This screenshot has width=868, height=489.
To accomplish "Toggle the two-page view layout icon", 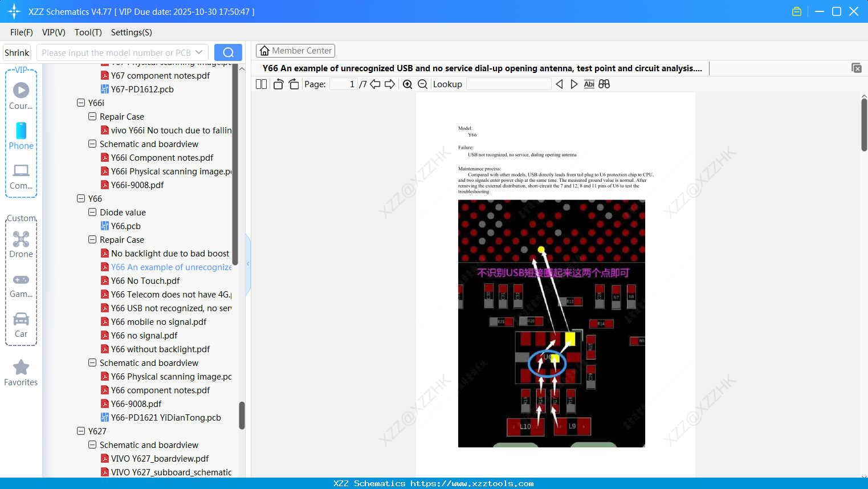I will [261, 84].
